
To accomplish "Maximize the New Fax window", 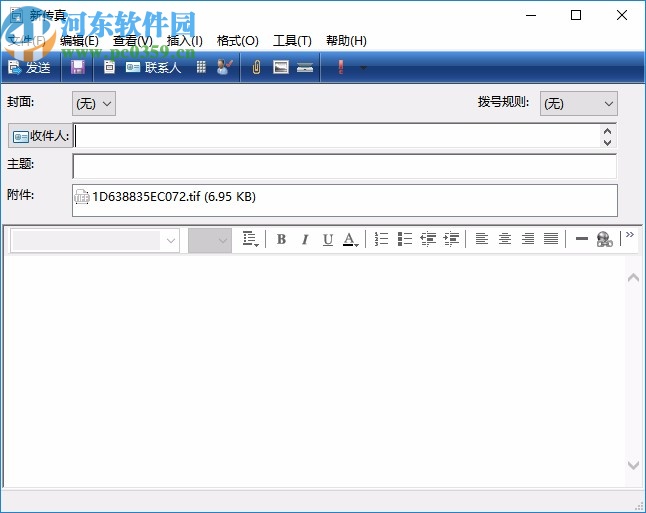I will click(x=576, y=15).
